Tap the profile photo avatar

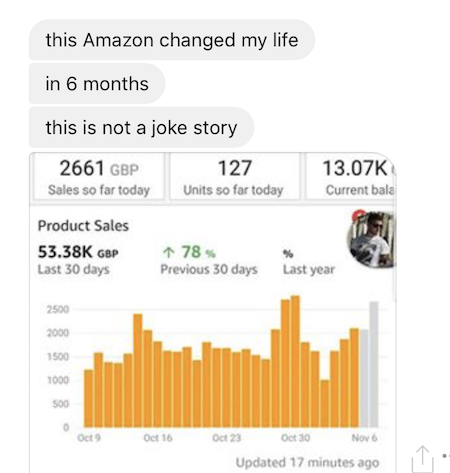click(x=371, y=239)
